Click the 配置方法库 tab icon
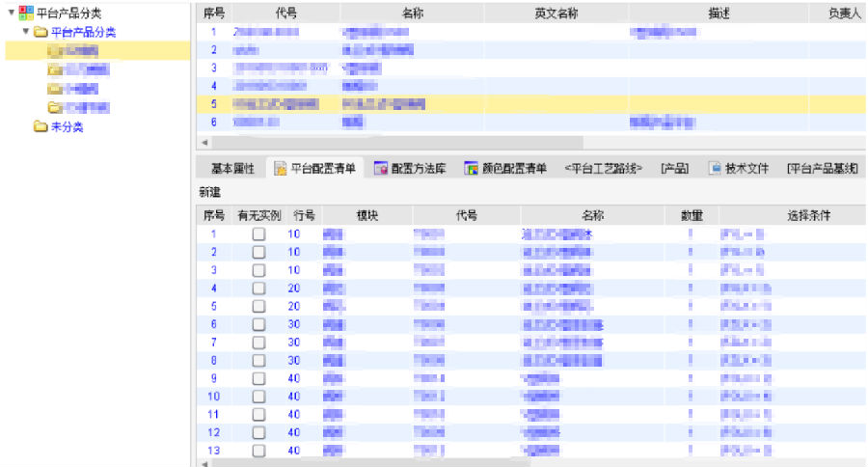The image size is (868, 467). (x=381, y=169)
